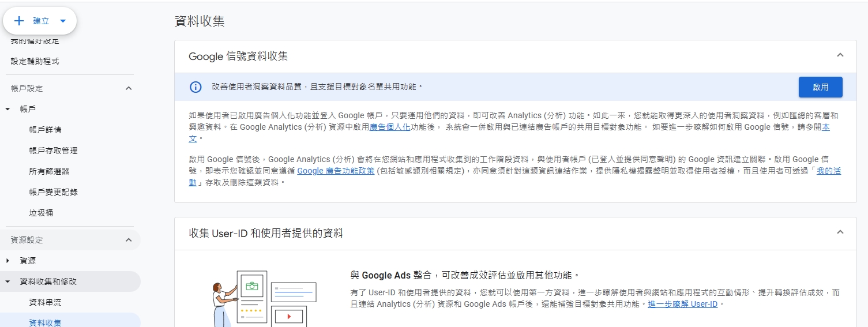868x327 pixels.
Task: Open 帳戶詳情 in sidebar
Action: (x=45, y=130)
